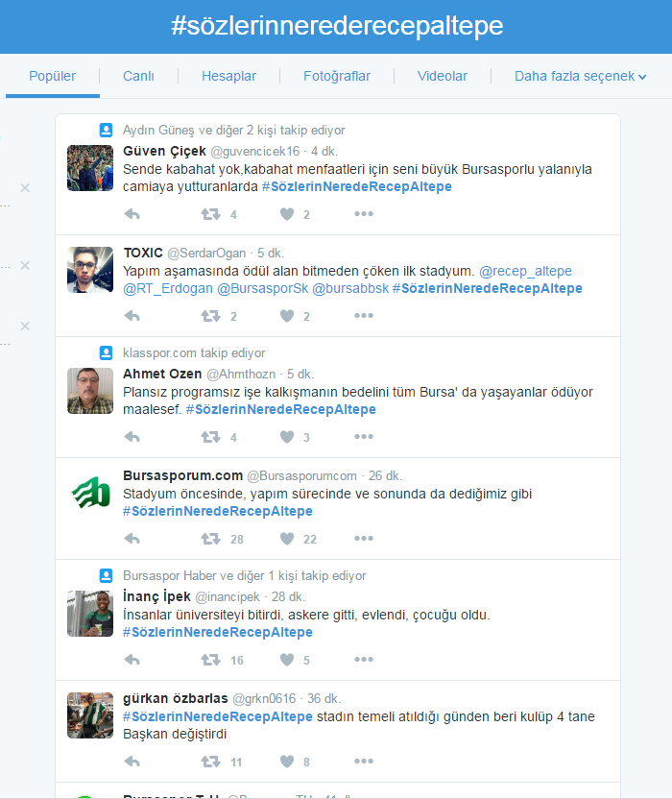Retweet Güven Çiçek's tweet

(x=210, y=214)
